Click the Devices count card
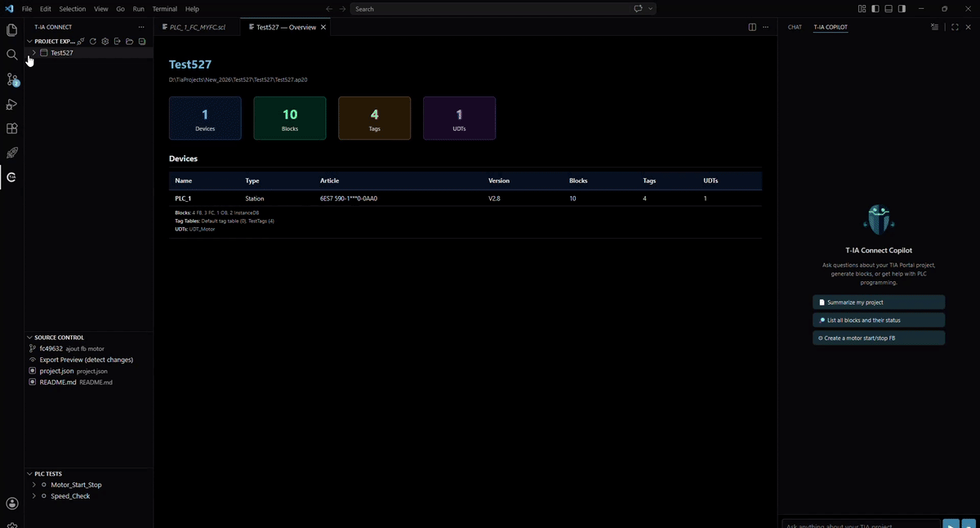 205,119
